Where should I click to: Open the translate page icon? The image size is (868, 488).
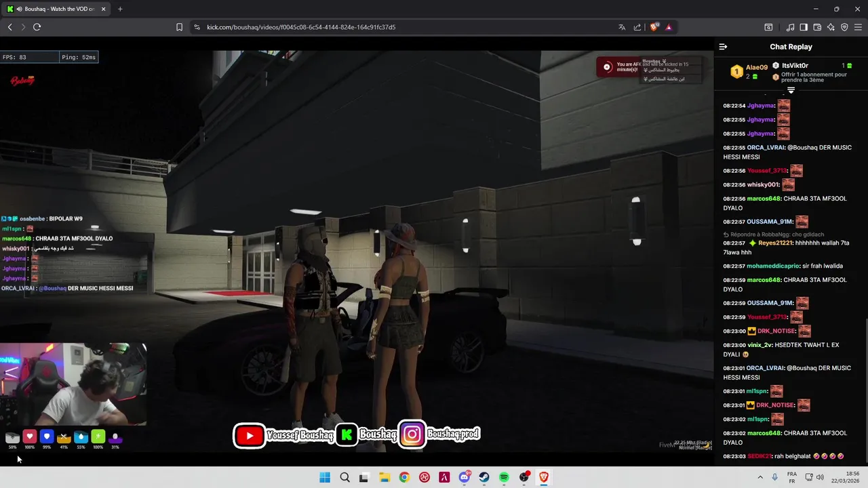622,27
